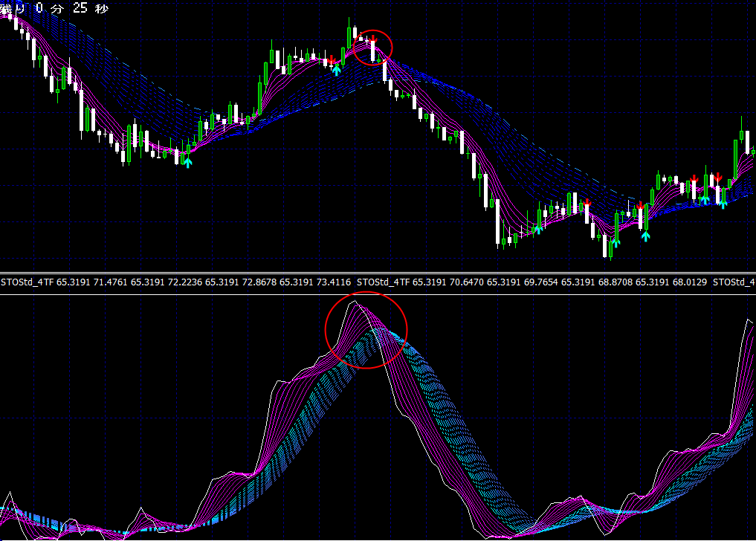
Task: Click the indicator value 70.6470
Action: click(x=467, y=282)
